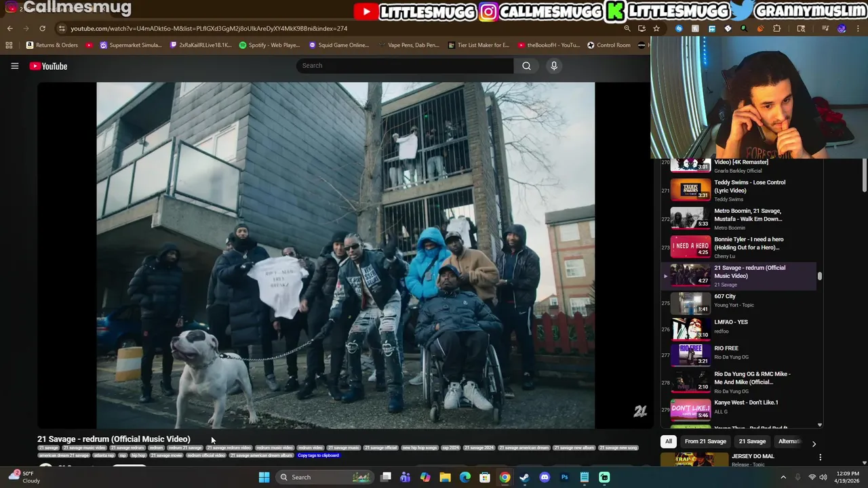Open the Returns & Orders bookmark
This screenshot has height=488, width=868.
point(52,45)
